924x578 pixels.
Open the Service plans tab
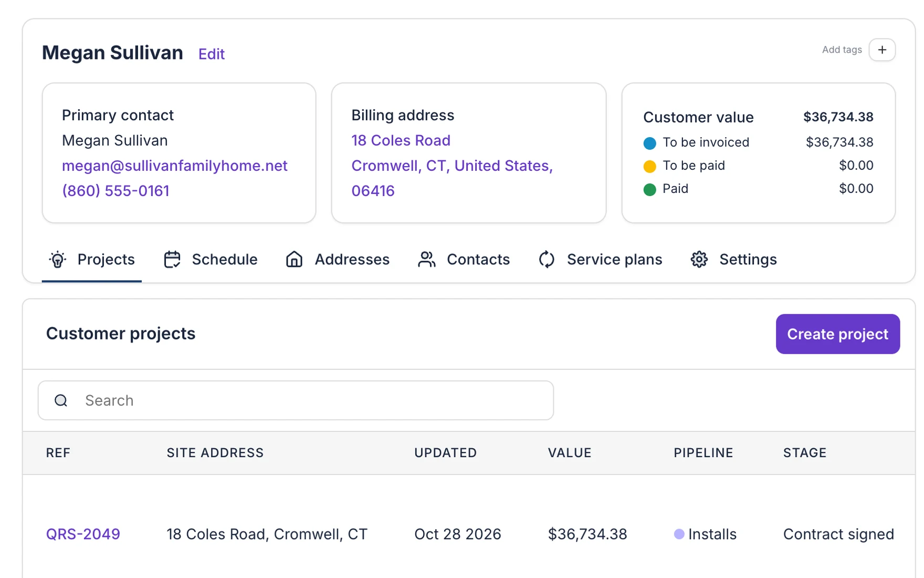pyautogui.click(x=600, y=260)
